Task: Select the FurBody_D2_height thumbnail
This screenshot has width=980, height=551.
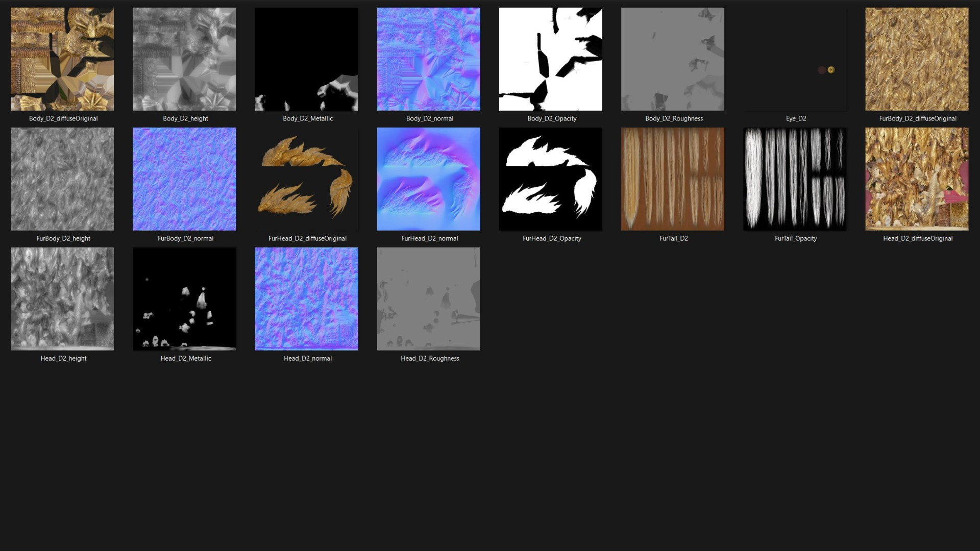Action: pos(62,179)
